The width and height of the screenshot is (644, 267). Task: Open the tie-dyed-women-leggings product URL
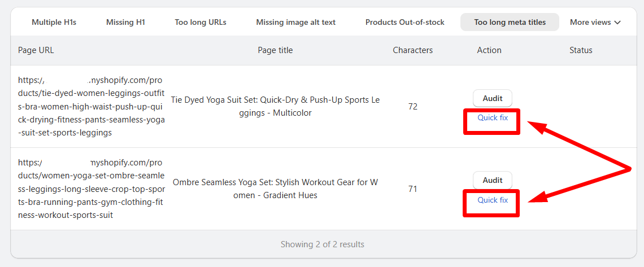coord(90,107)
